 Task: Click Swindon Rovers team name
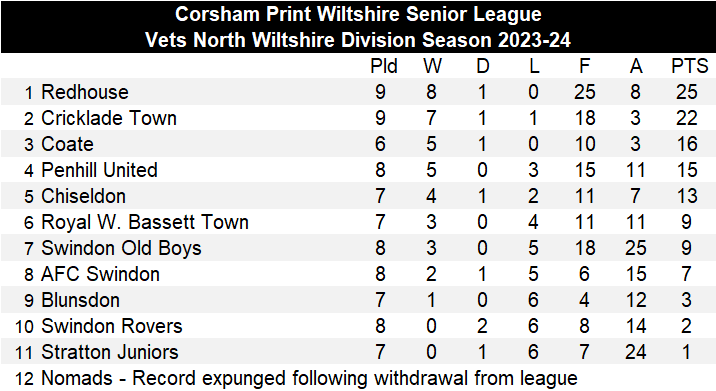[x=112, y=327]
